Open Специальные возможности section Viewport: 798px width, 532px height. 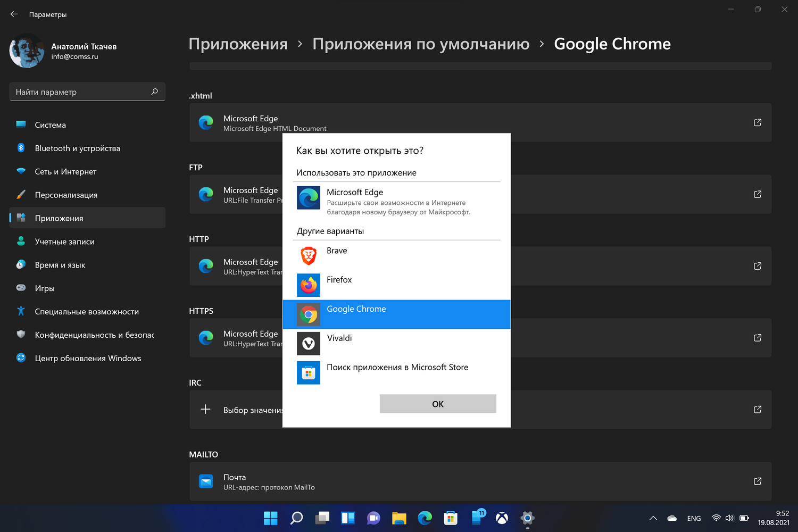click(87, 312)
